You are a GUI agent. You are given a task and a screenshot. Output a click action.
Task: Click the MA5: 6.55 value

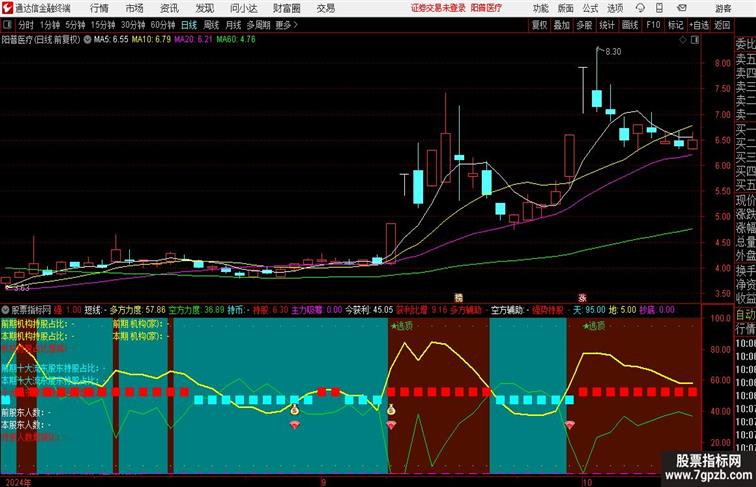pyautogui.click(x=111, y=40)
